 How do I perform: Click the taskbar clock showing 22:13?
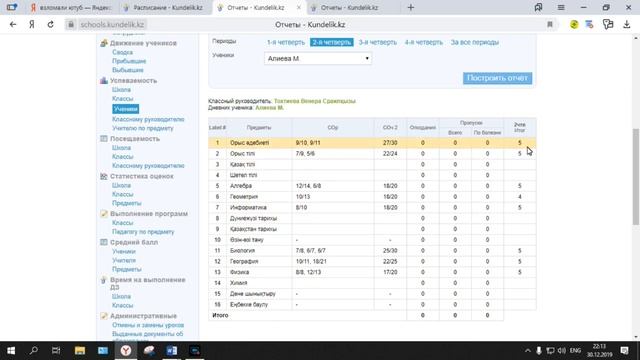[600, 351]
